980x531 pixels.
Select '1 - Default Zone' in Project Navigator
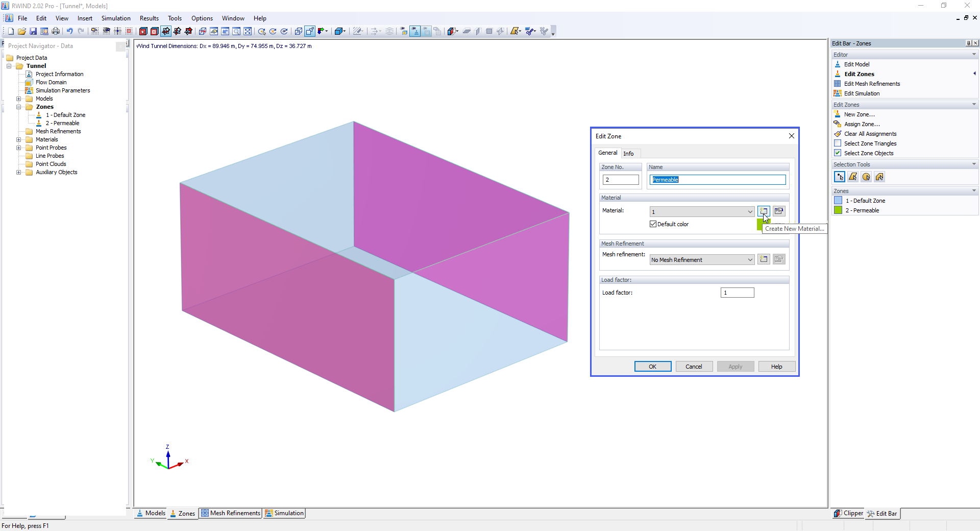click(65, 115)
